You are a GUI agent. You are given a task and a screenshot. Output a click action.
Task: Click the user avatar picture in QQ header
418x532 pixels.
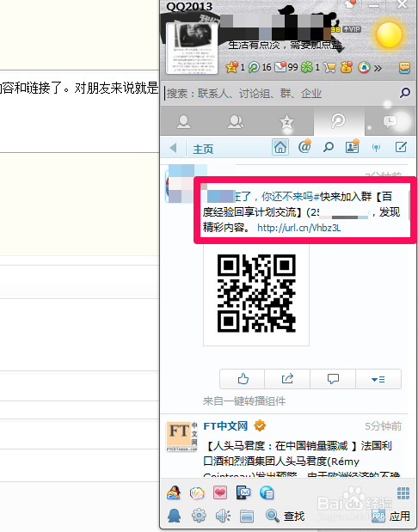(x=192, y=48)
